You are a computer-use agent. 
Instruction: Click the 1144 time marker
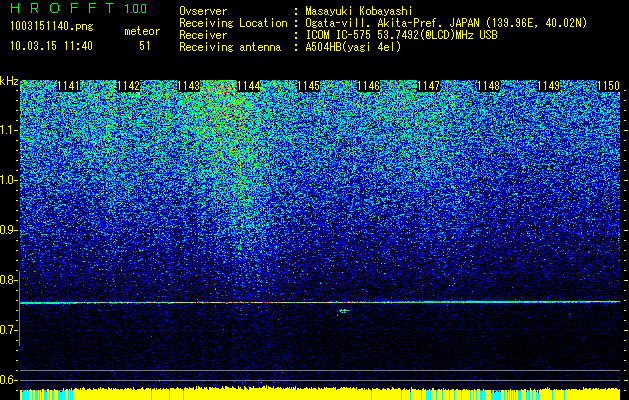click(248, 86)
